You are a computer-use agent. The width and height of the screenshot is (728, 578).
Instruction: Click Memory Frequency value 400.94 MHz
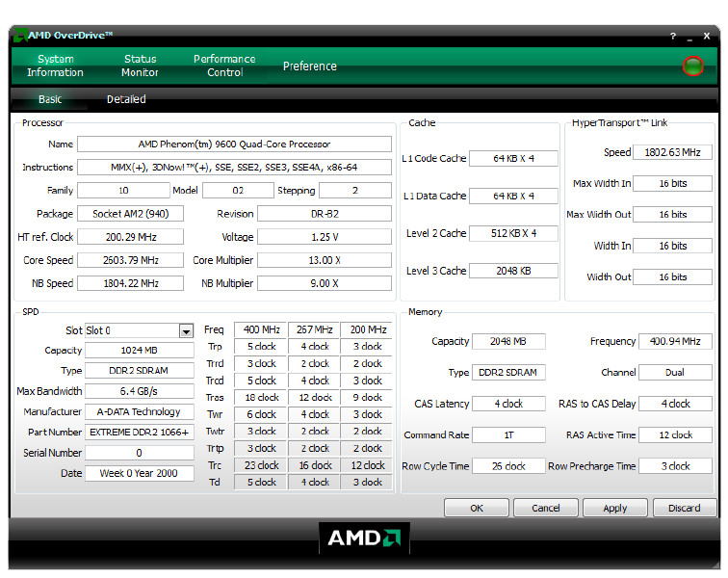coord(675,342)
